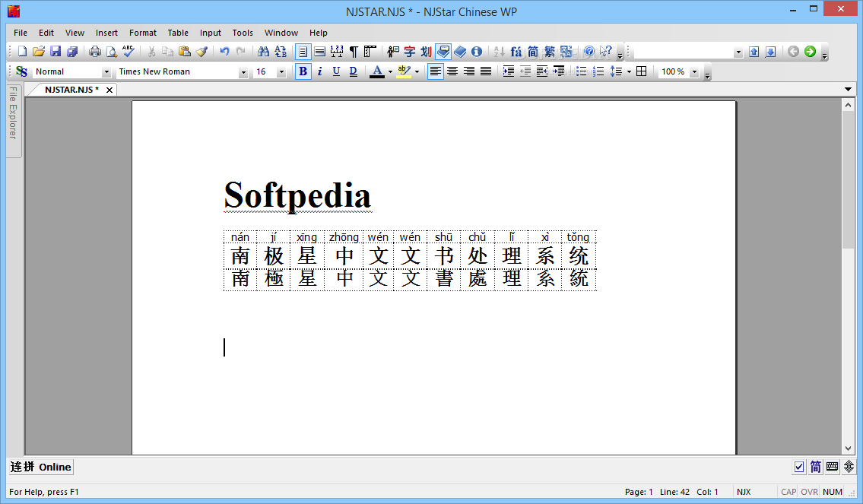Set center text alignment
Image resolution: width=863 pixels, height=504 pixels.
click(452, 71)
